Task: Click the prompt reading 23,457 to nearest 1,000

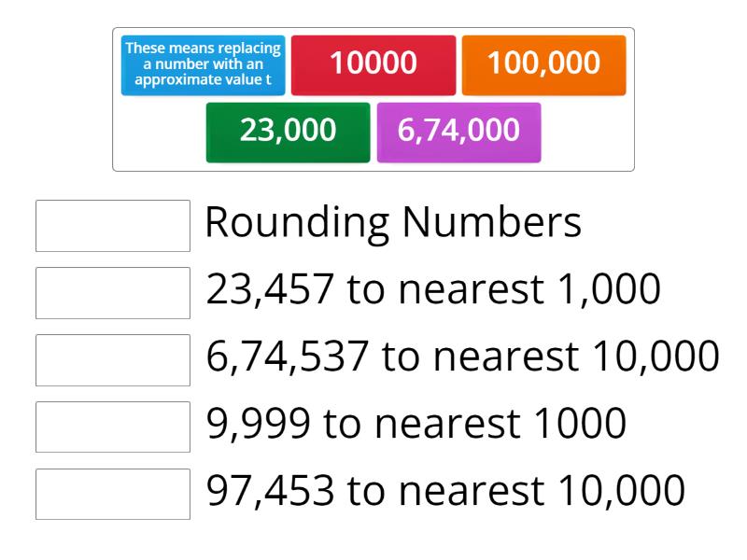Action: pos(430,291)
